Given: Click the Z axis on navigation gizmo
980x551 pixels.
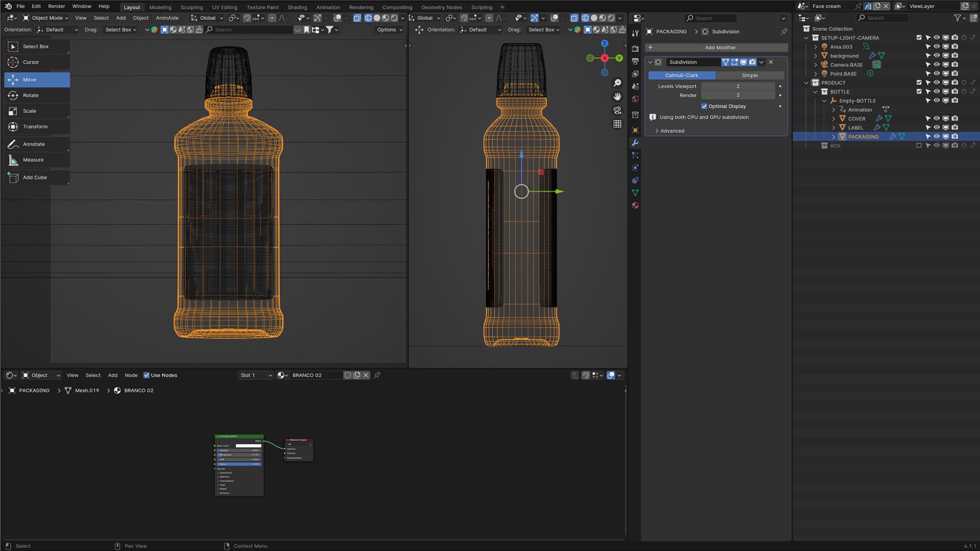Looking at the screenshot, I should coord(604,44).
